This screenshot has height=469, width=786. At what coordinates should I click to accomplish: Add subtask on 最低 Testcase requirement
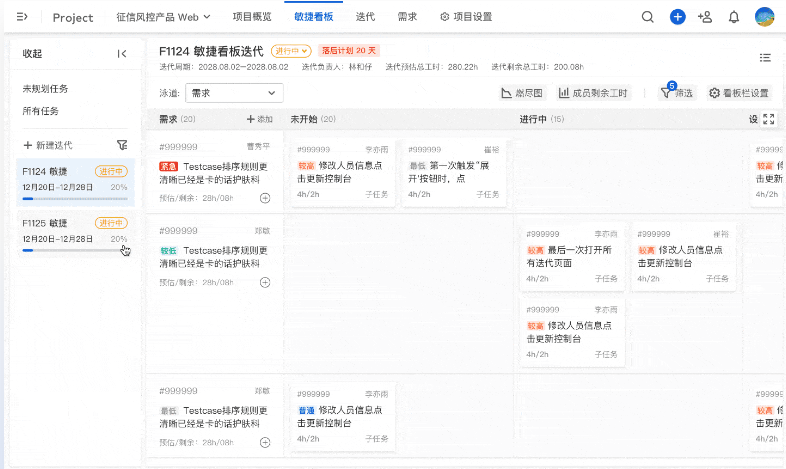pyautogui.click(x=265, y=442)
